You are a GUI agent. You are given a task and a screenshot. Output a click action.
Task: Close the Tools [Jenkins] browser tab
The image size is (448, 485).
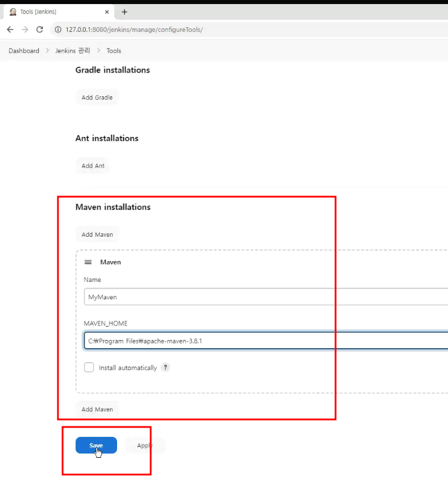[107, 12]
